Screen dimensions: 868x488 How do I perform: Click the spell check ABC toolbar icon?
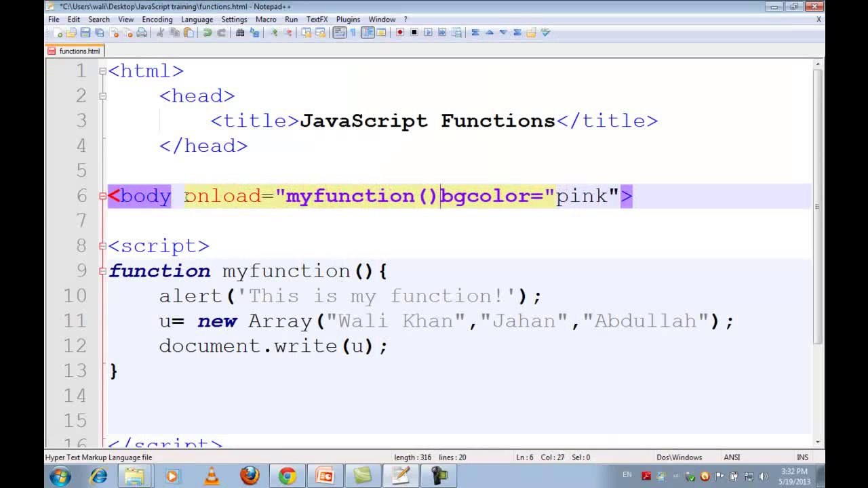point(545,33)
